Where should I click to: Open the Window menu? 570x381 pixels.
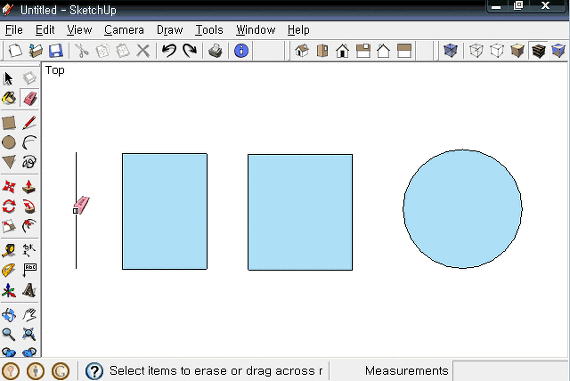click(256, 30)
